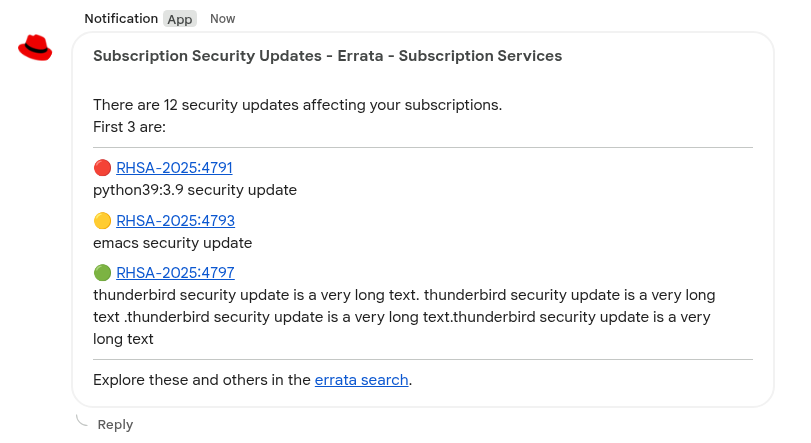Click the green severity circle icon

point(102,273)
